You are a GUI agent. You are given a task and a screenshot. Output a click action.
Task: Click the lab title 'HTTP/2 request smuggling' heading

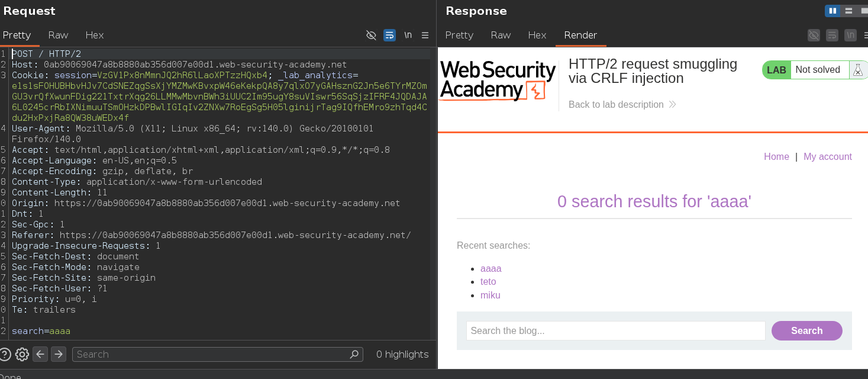click(x=653, y=71)
